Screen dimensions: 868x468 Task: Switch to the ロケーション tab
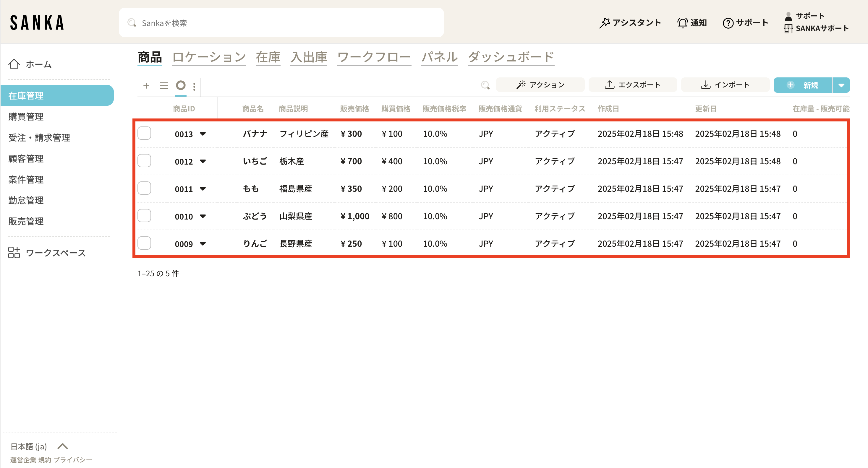pos(209,57)
